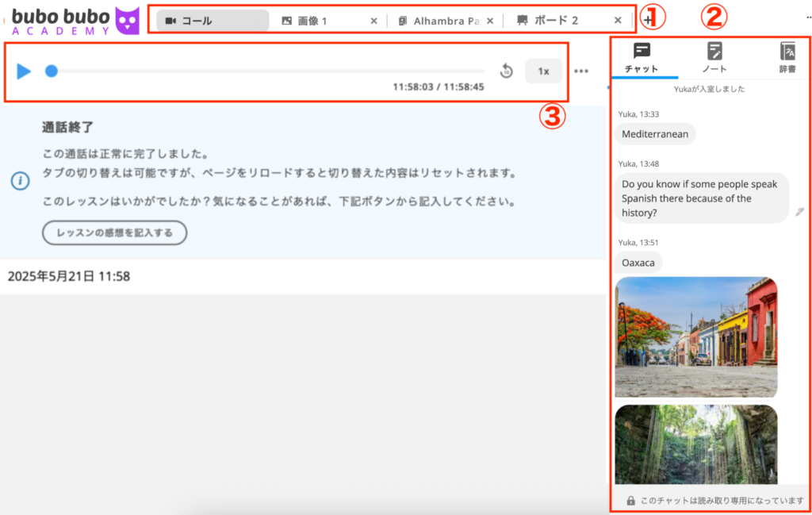The image size is (812, 515).
Task: Open the Alhambra Pa tab
Action: click(x=439, y=21)
